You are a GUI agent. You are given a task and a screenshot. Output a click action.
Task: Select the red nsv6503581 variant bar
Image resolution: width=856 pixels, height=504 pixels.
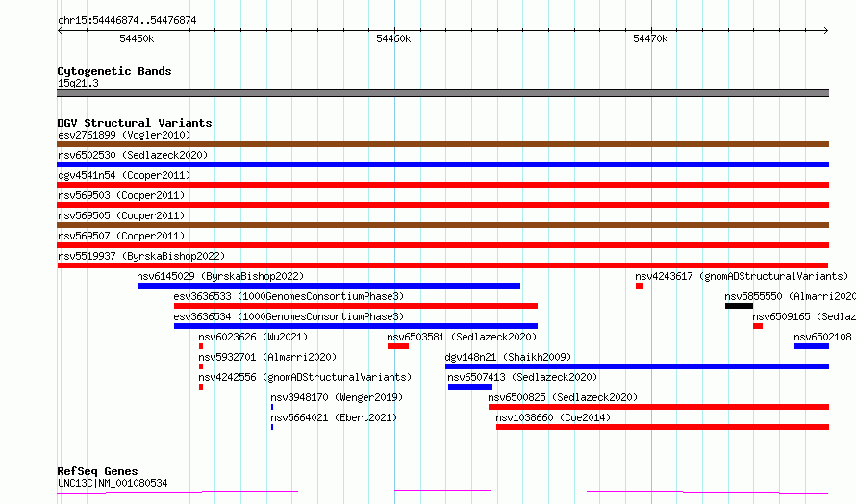398,346
